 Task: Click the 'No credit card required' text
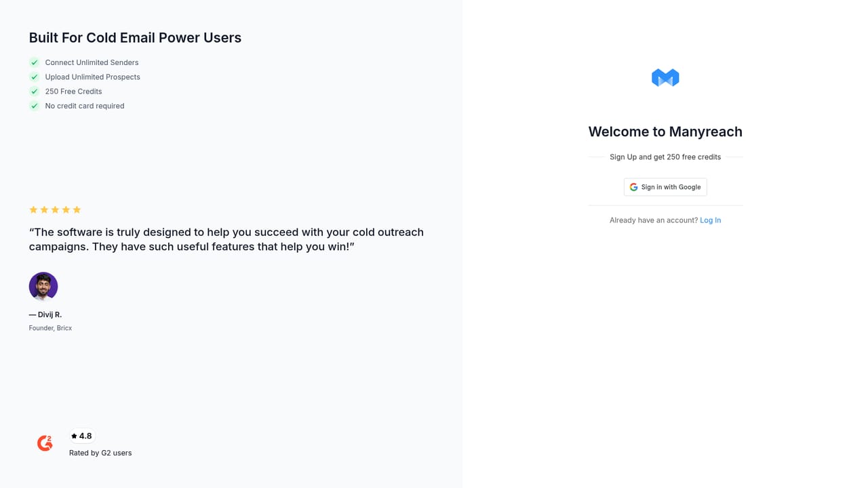(x=85, y=106)
